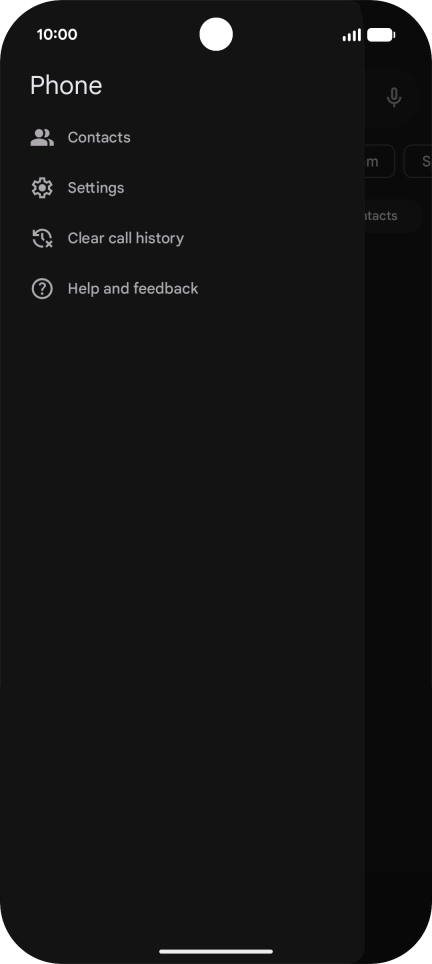This screenshot has width=432, height=964.
Task: Tap the Contacts people icon
Action: pyautogui.click(x=42, y=137)
